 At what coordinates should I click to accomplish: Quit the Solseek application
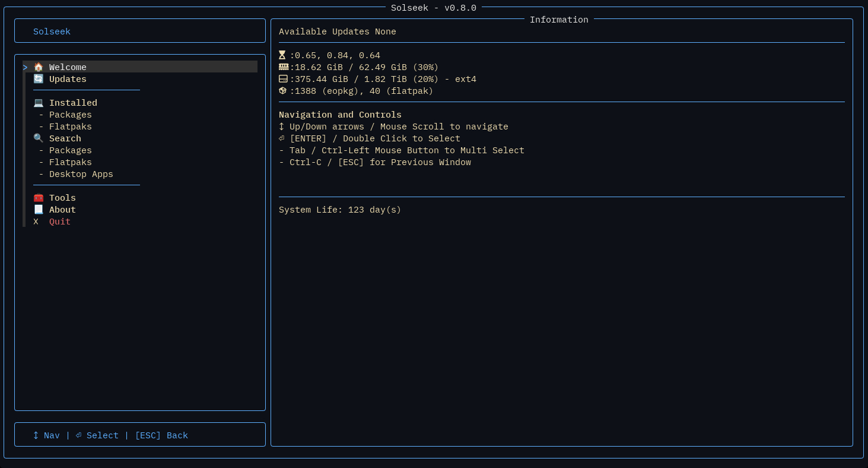coord(60,222)
